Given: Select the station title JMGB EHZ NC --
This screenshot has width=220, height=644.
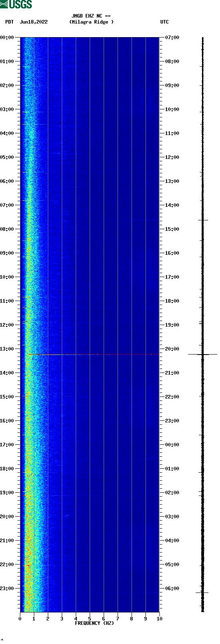Looking at the screenshot, I should pos(91,16).
